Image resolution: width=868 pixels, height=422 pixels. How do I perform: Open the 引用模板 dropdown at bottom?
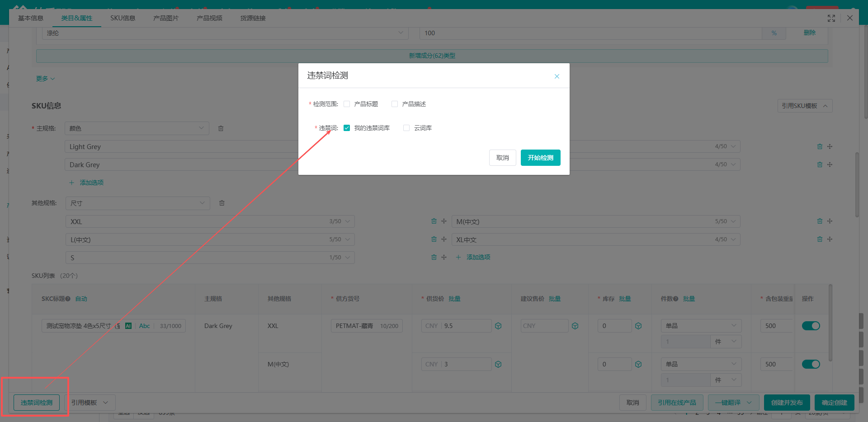click(90, 403)
